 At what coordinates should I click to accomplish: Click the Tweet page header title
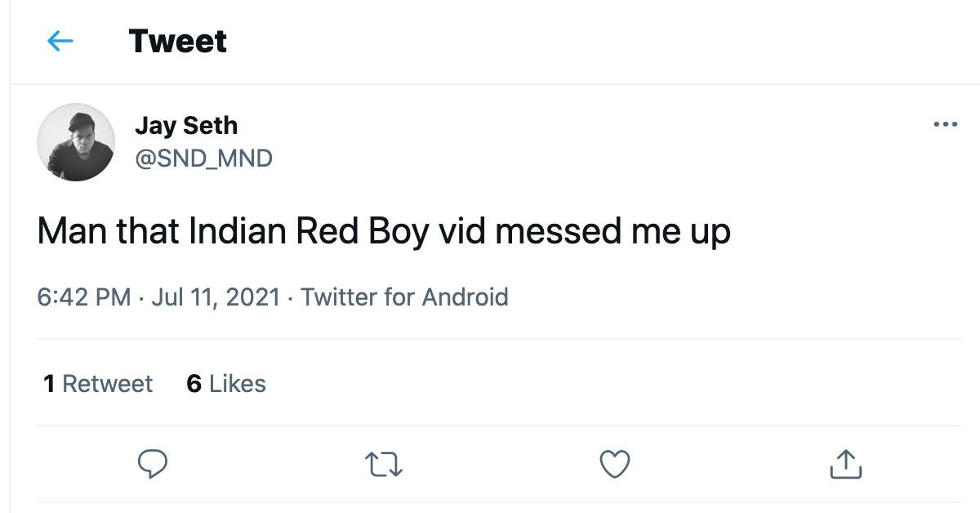click(177, 41)
